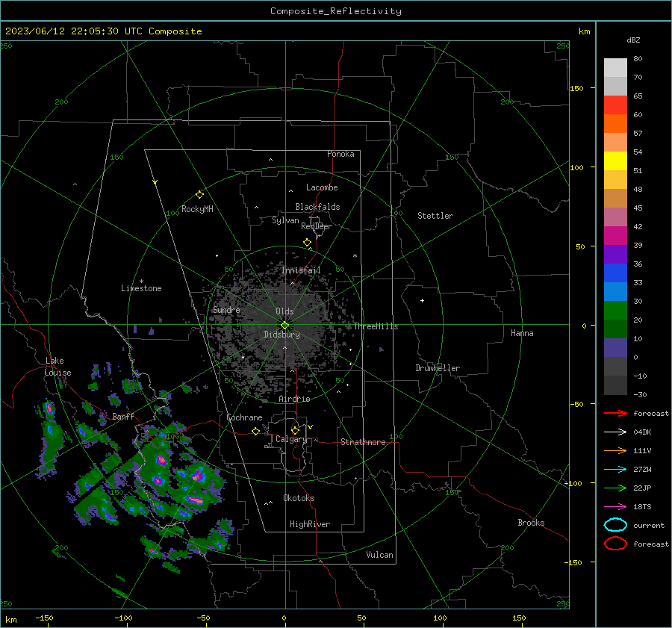Image resolution: width=672 pixels, height=628 pixels.
Task: Pick the yellow 51-54 dBZ swatch
Action: point(615,161)
